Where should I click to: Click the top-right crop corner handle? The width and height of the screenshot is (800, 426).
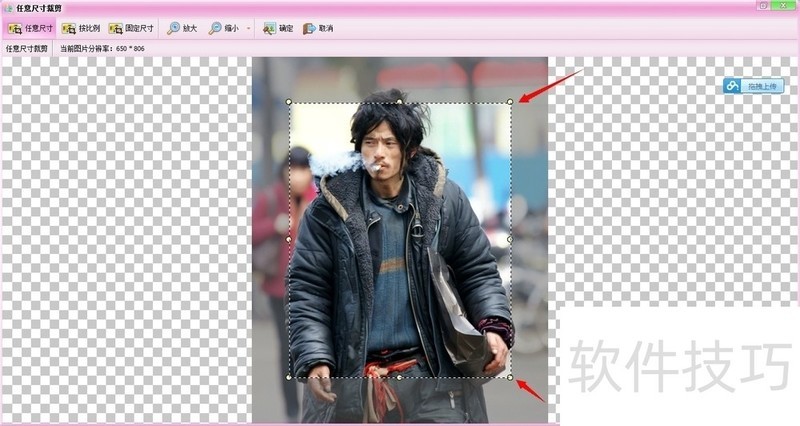click(510, 102)
